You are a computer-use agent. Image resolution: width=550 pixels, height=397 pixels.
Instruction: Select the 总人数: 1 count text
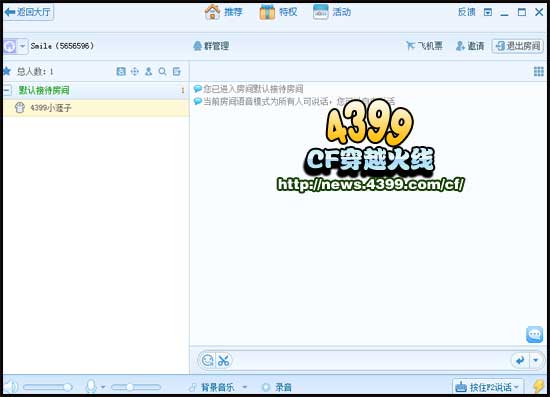[x=35, y=72]
